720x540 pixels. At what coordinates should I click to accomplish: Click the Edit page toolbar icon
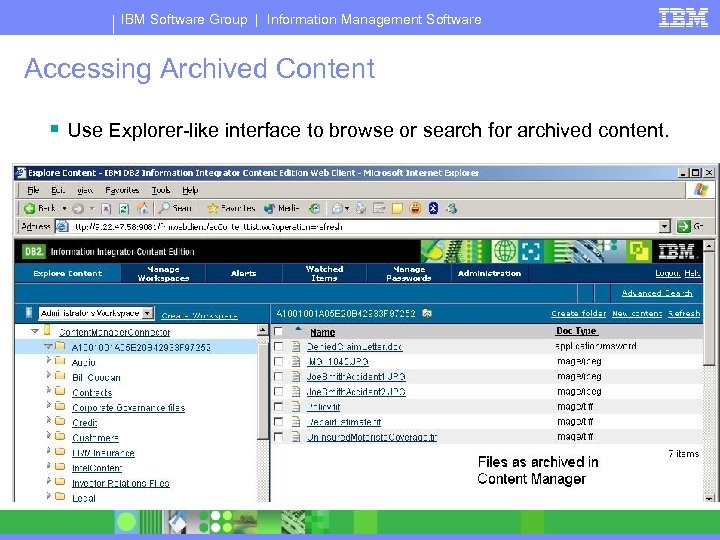point(379,208)
